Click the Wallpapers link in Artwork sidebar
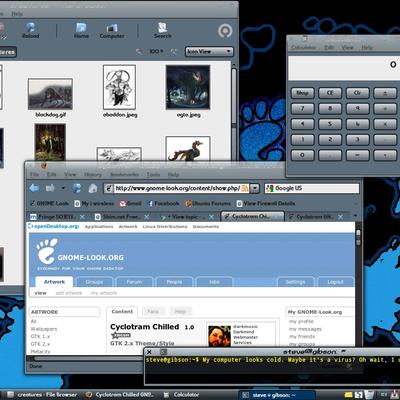 pyautogui.click(x=44, y=329)
